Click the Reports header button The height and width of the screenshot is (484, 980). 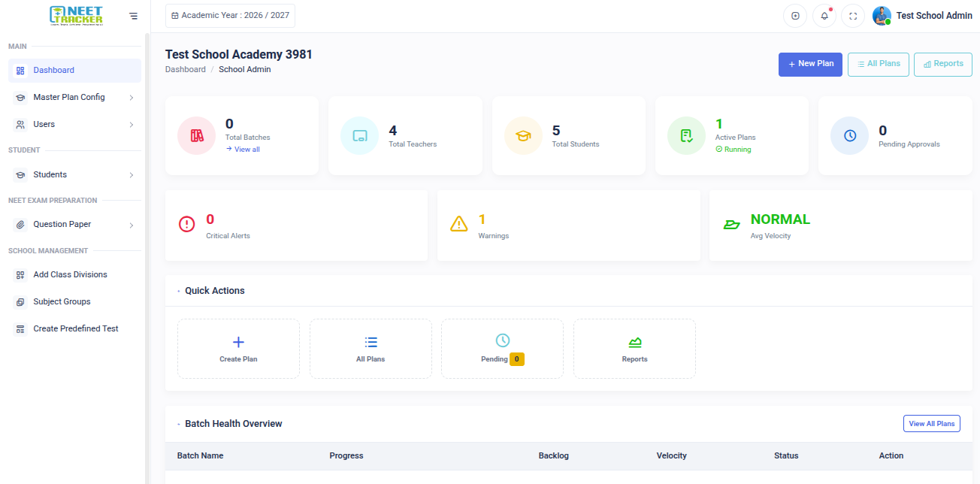(943, 65)
